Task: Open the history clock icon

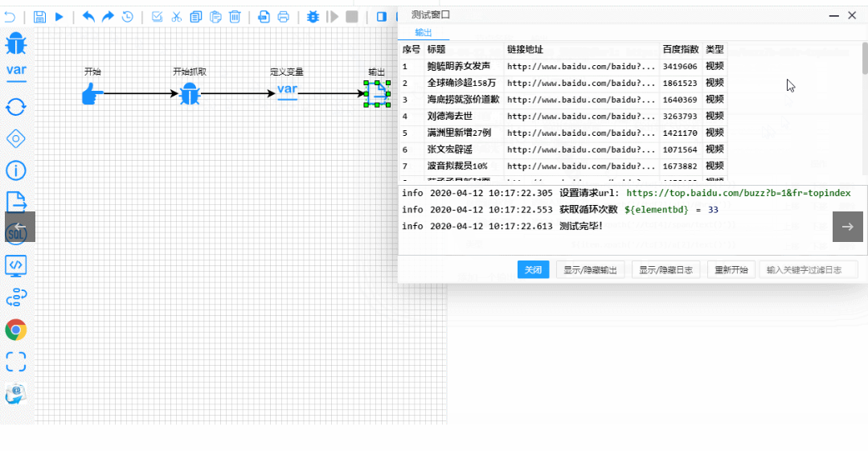Action: (x=127, y=17)
